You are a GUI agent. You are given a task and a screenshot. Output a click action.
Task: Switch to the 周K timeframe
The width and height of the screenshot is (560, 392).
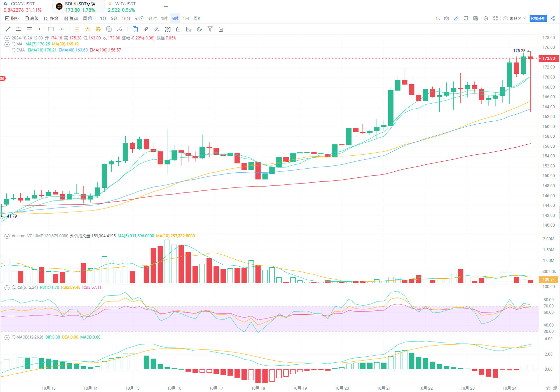(197, 18)
